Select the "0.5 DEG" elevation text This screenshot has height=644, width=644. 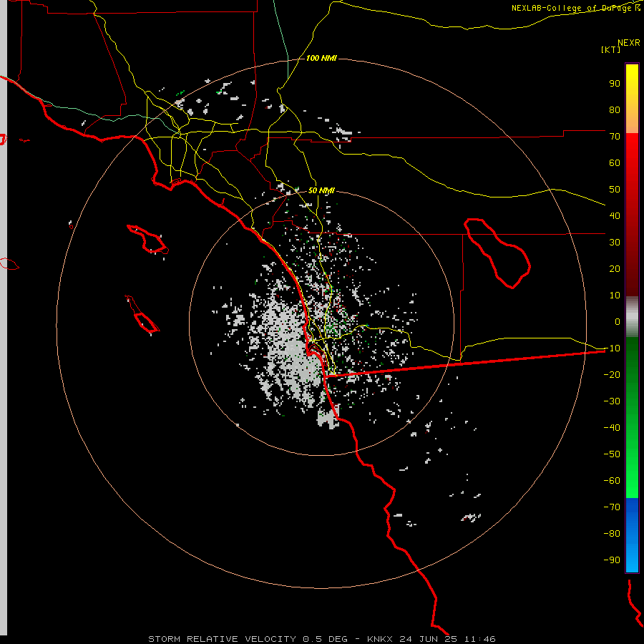point(326,639)
